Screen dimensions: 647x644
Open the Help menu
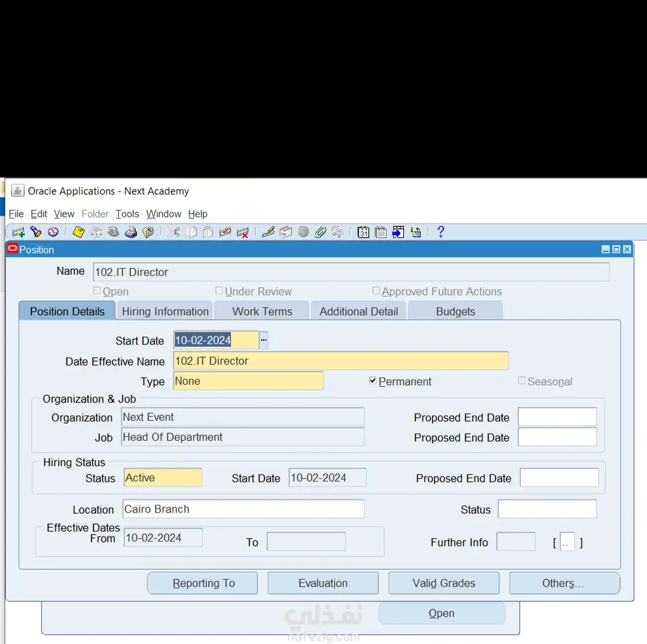[x=198, y=214]
